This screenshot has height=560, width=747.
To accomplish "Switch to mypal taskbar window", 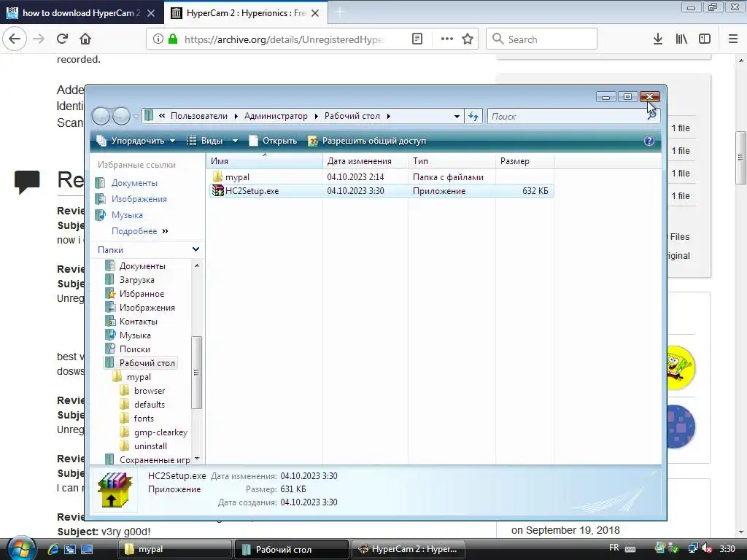I will pos(174,549).
